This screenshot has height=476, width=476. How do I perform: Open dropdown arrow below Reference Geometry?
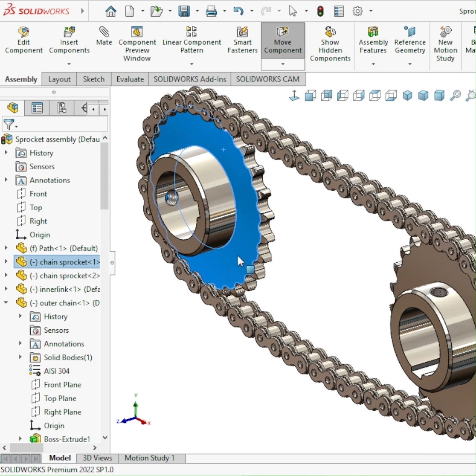pos(410,64)
